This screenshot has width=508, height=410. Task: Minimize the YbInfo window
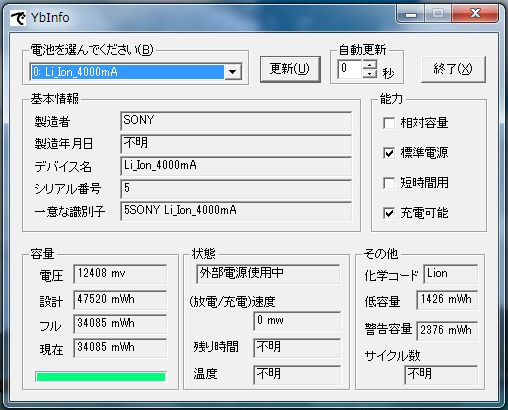[x=411, y=14]
